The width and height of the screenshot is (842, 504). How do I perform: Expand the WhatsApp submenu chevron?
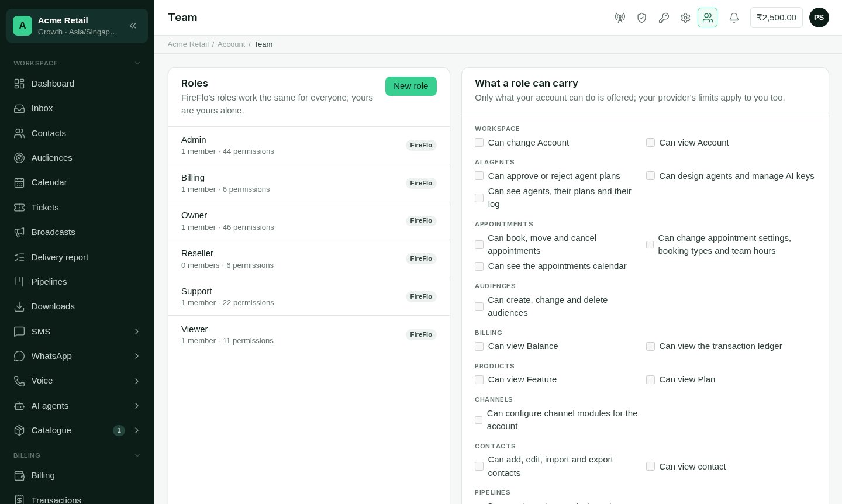pyautogui.click(x=137, y=356)
